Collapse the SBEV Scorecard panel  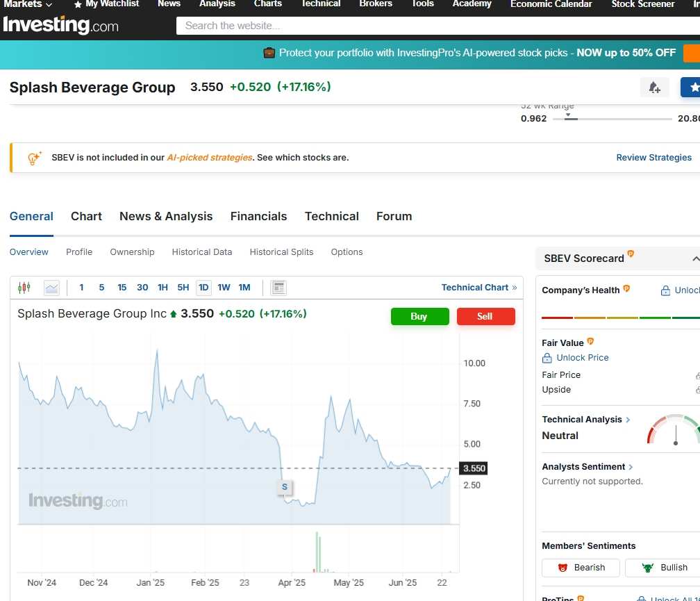(696, 258)
